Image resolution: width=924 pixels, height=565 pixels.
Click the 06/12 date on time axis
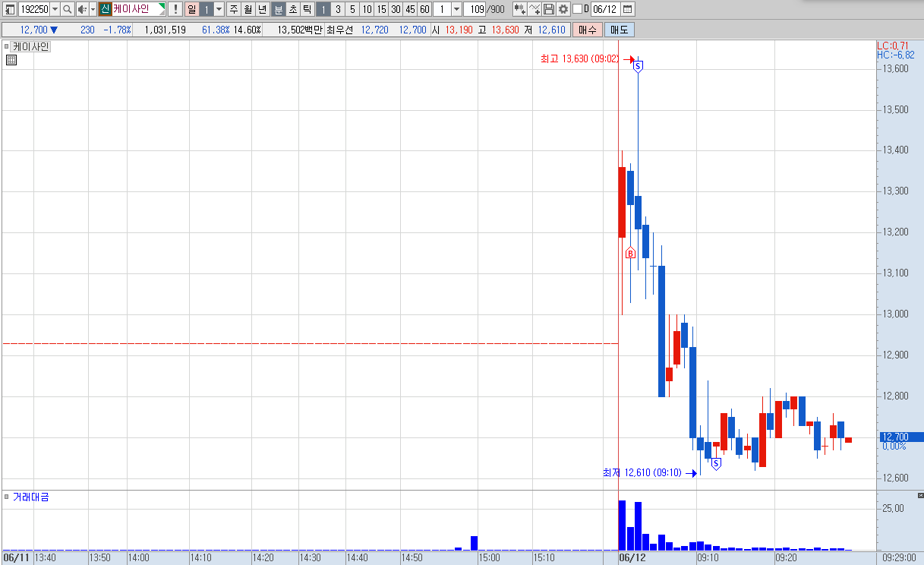(632, 557)
